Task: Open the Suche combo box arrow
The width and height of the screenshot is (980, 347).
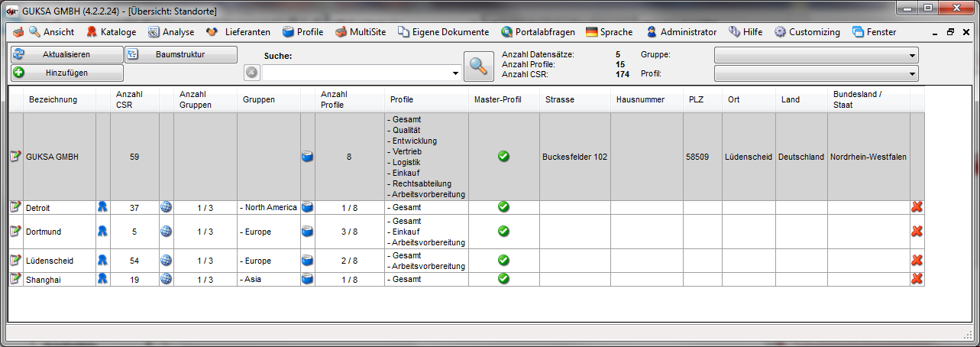Action: pyautogui.click(x=455, y=74)
